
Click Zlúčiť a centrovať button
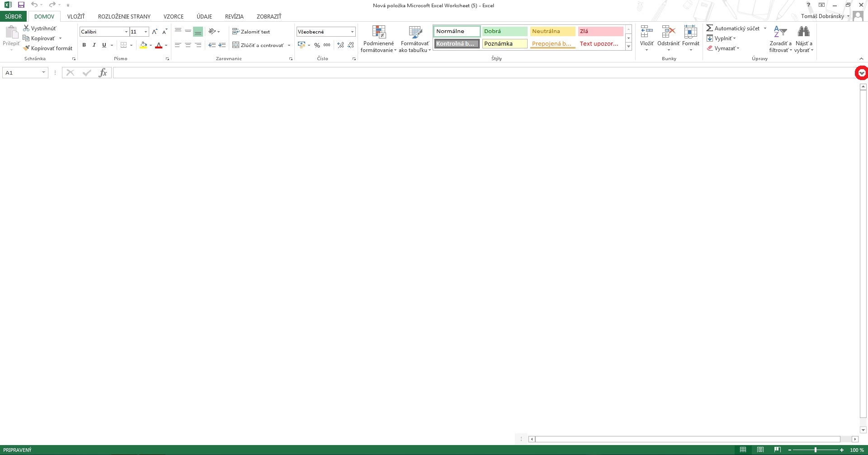(x=258, y=45)
